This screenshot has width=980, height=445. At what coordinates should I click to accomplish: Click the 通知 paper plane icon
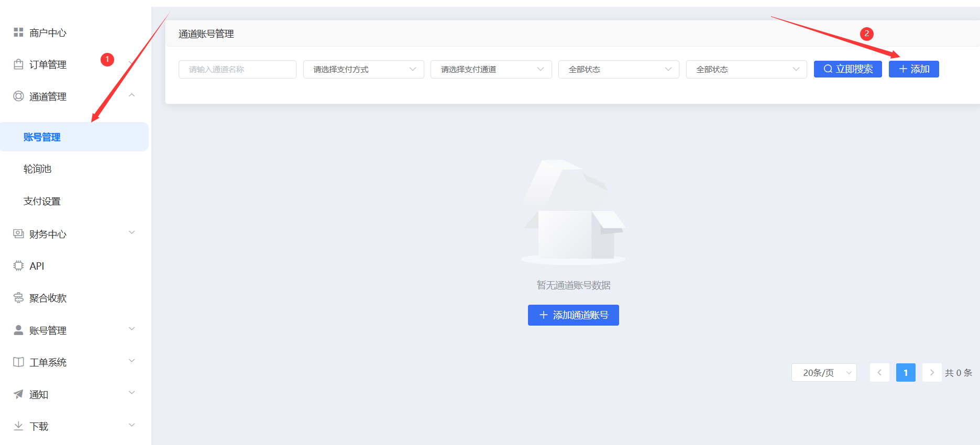[x=18, y=394]
